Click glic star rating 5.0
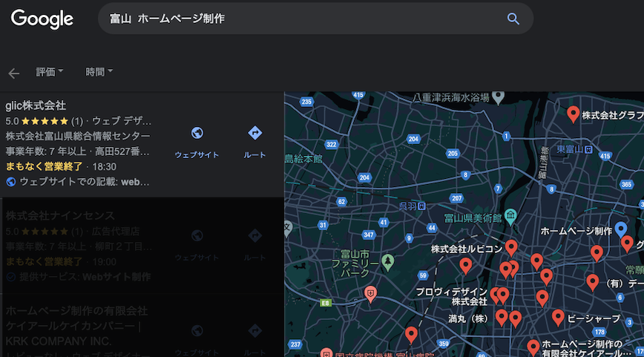 coord(45,121)
